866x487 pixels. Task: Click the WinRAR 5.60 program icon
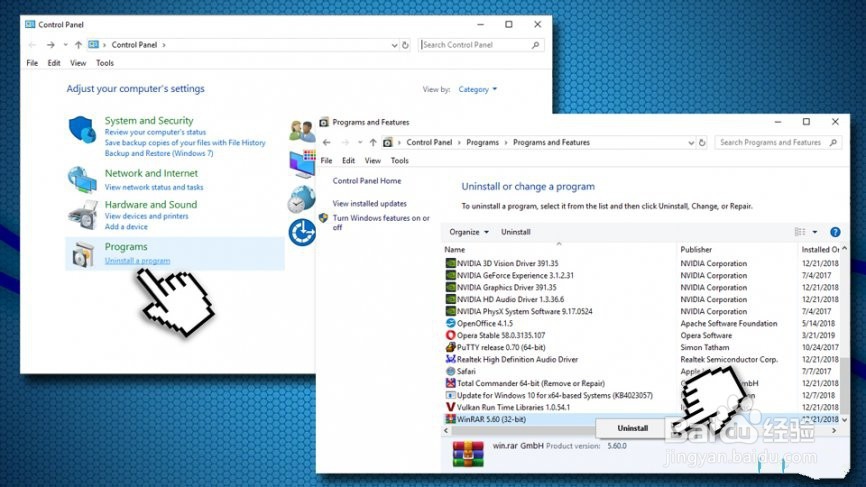[451, 419]
